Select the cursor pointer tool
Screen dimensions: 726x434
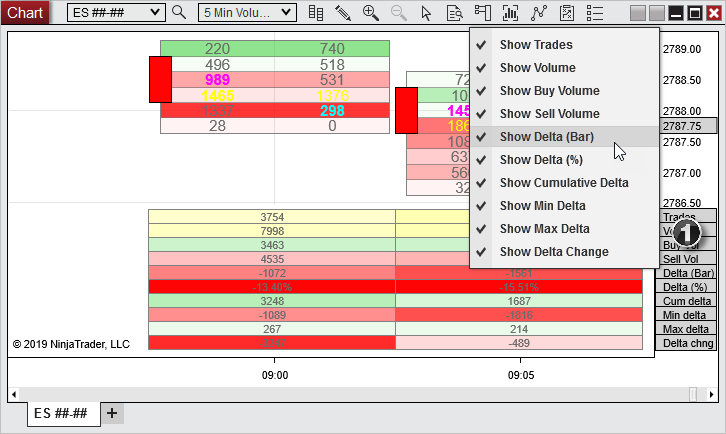(x=427, y=13)
